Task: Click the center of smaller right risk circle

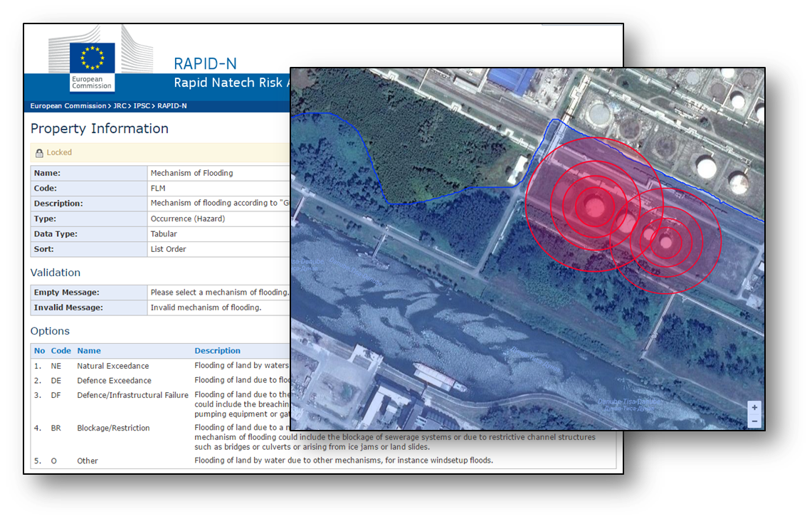Action: (666, 241)
